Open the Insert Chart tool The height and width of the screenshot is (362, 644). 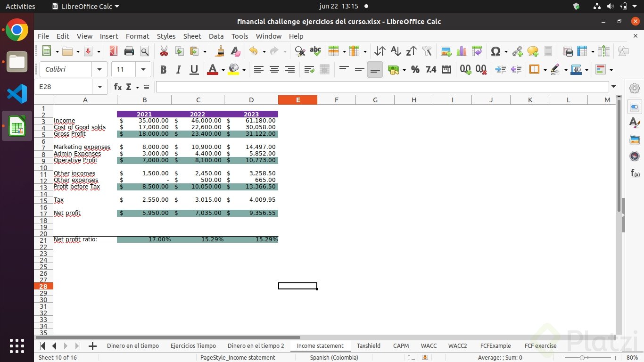click(x=461, y=51)
